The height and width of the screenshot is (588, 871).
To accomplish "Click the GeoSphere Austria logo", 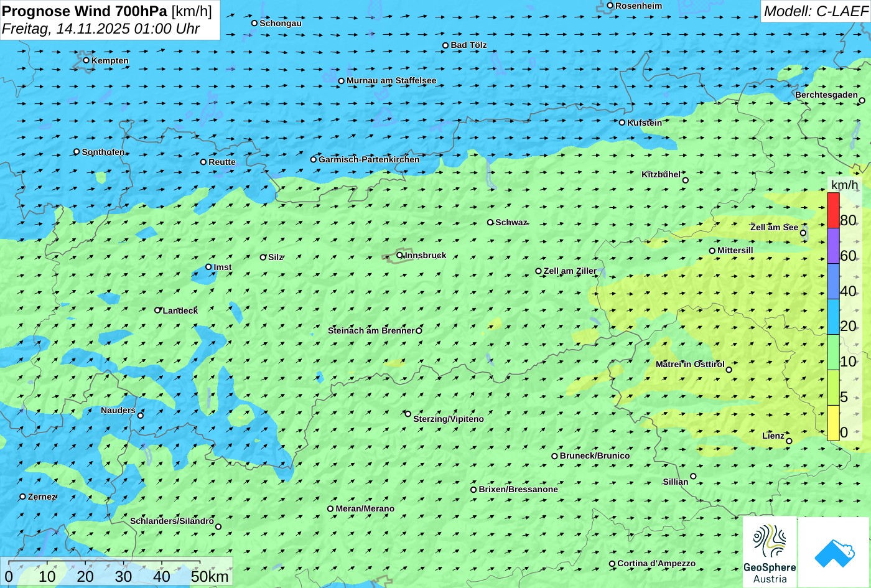I will tap(770, 552).
